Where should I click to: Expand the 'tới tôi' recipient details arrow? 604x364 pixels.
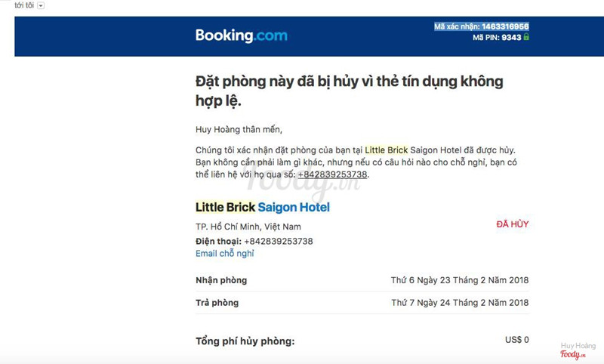[x=41, y=6]
